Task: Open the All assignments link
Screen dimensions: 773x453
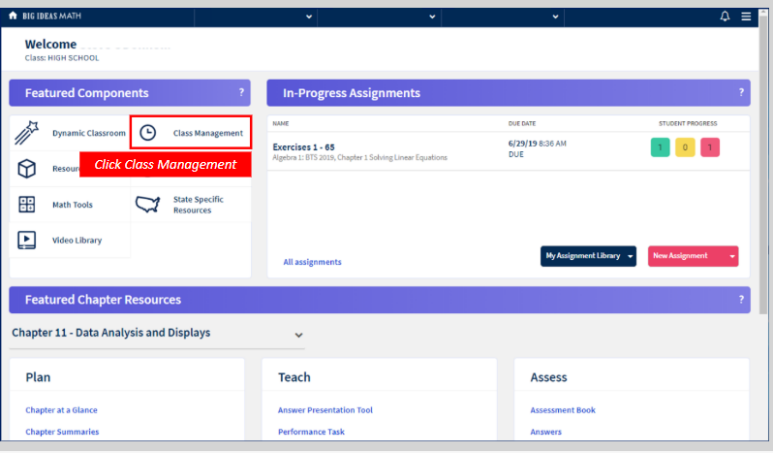Action: point(312,262)
